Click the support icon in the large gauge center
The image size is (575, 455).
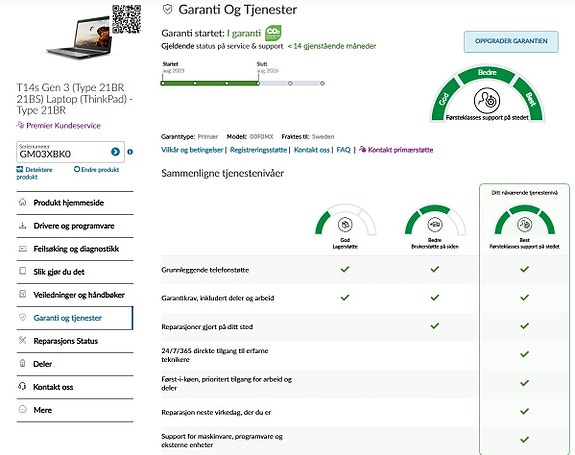(487, 100)
